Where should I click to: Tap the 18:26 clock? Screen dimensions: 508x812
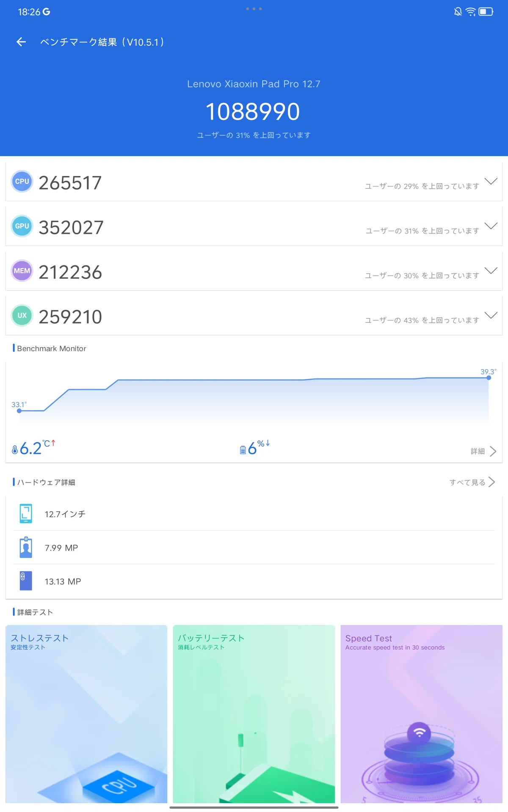[x=29, y=12]
